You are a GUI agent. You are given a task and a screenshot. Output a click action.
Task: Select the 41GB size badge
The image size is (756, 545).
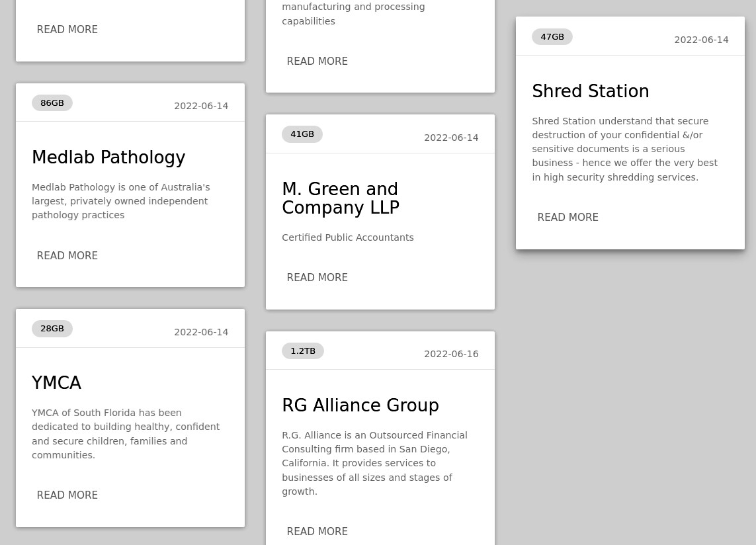click(302, 134)
